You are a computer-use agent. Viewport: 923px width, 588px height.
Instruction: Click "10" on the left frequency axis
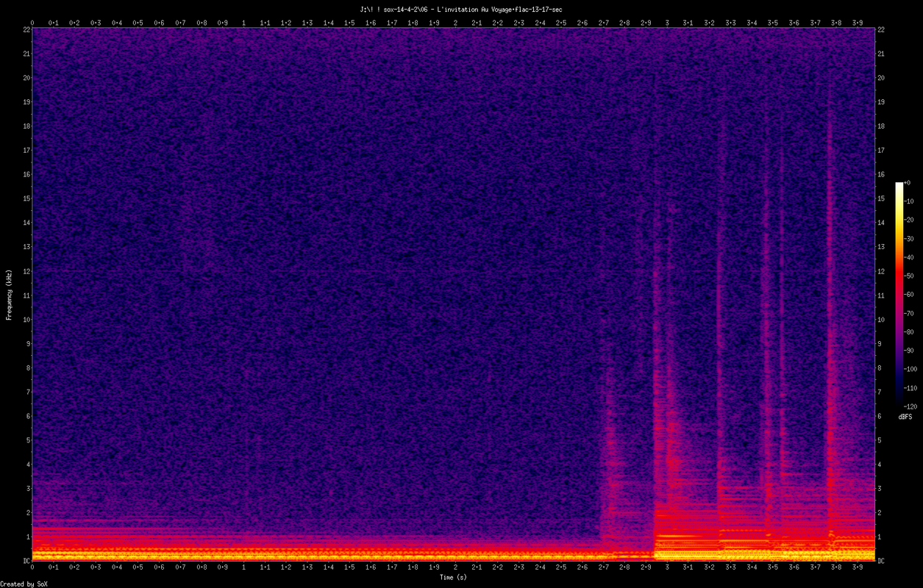(x=25, y=319)
